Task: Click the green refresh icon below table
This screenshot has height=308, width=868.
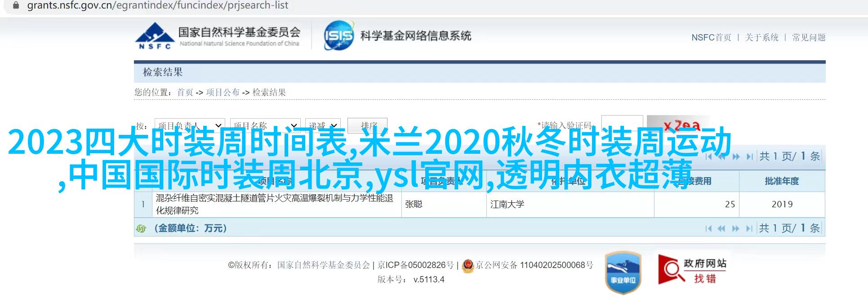Action: (x=141, y=228)
